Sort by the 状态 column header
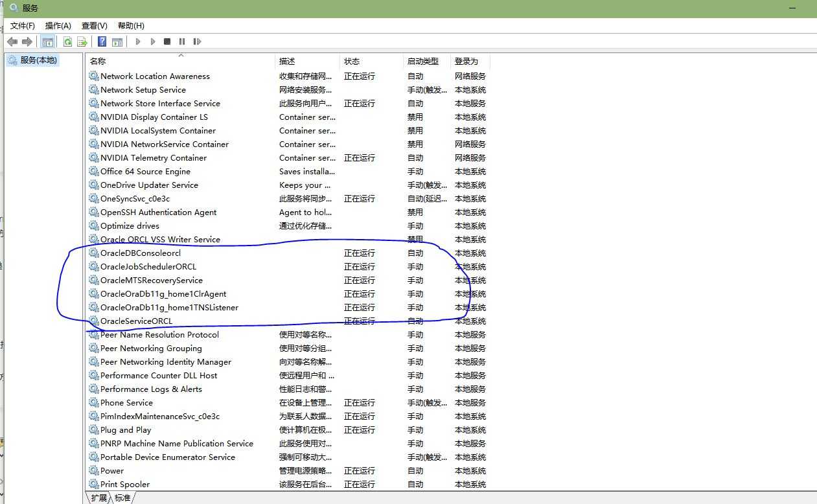Image resolution: width=817 pixels, height=504 pixels. coord(371,61)
